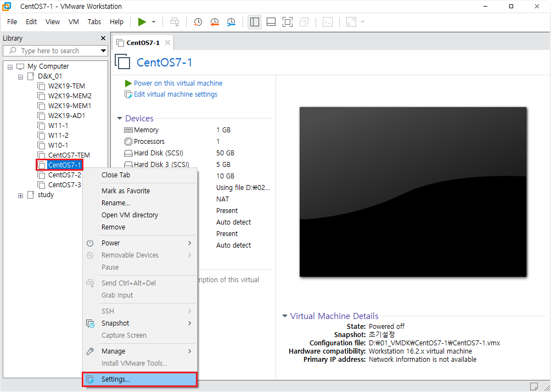Click the message log icon in status bar
The image size is (551, 392).
[534, 386]
